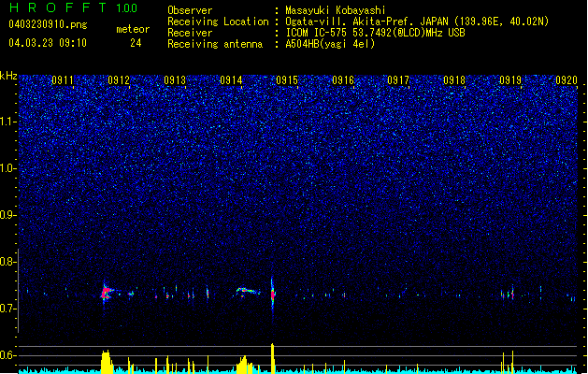Click the 0920 time marker

[566, 80]
